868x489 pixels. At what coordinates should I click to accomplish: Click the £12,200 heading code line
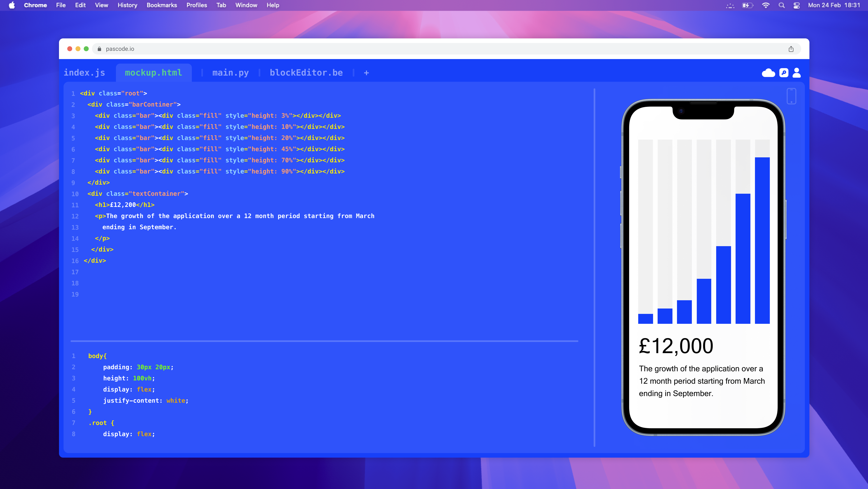coord(125,205)
